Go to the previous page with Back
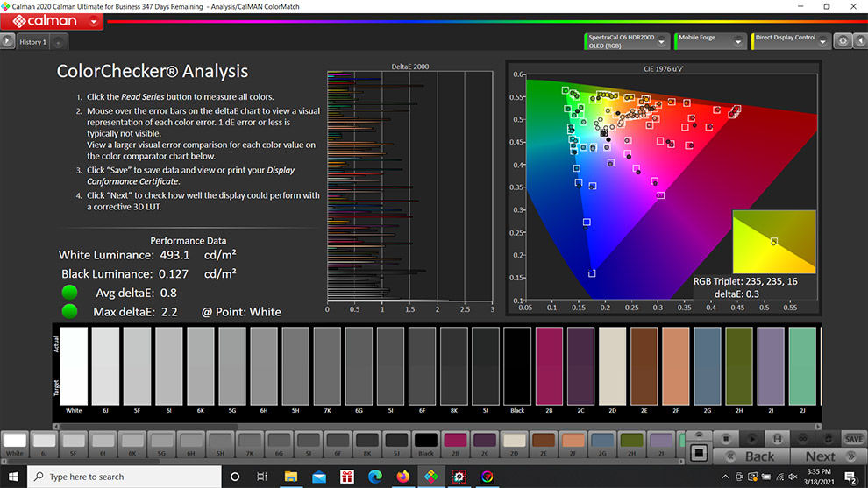This screenshot has width=868, height=488. [751, 456]
